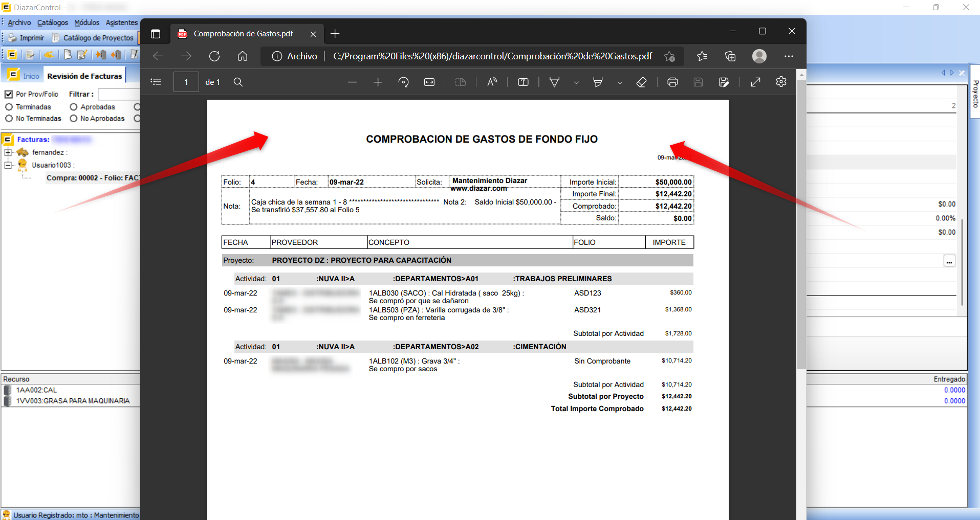Select the Terminadas radio button
Screen dimensions: 980x520
[x=9, y=107]
